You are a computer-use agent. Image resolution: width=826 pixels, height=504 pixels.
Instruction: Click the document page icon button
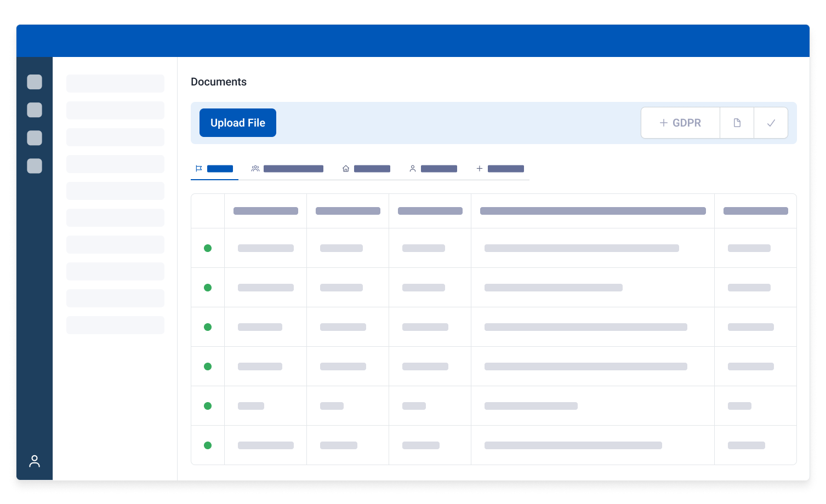point(737,123)
